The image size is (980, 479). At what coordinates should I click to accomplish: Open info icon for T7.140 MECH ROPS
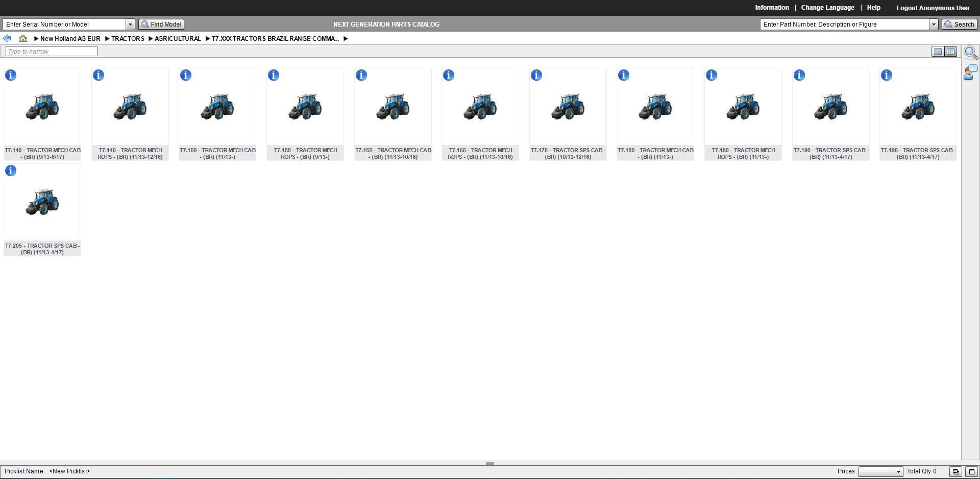99,76
